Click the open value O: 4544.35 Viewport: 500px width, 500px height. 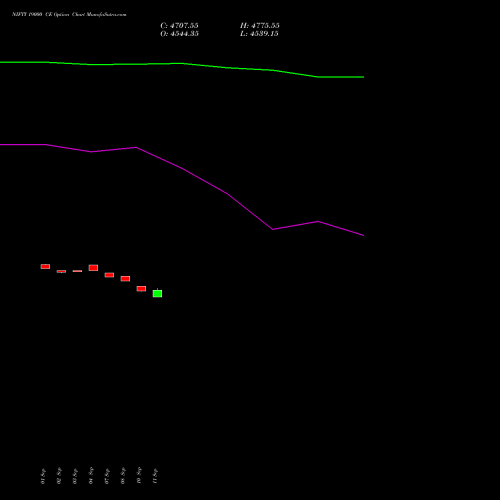click(x=179, y=34)
